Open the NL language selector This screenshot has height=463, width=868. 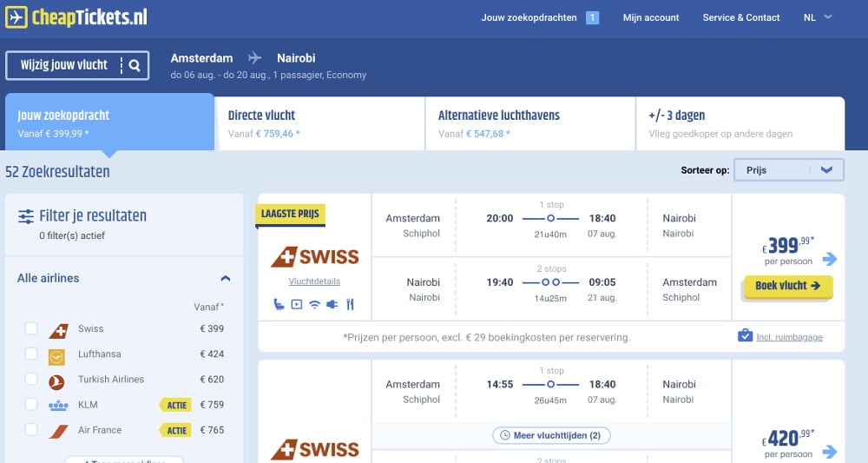click(818, 17)
